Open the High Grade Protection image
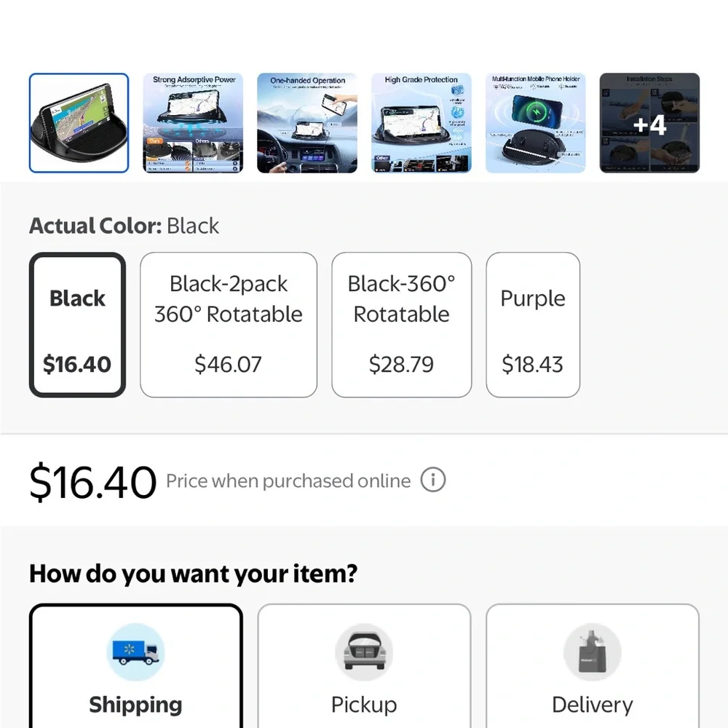The width and height of the screenshot is (728, 728). coord(422,123)
